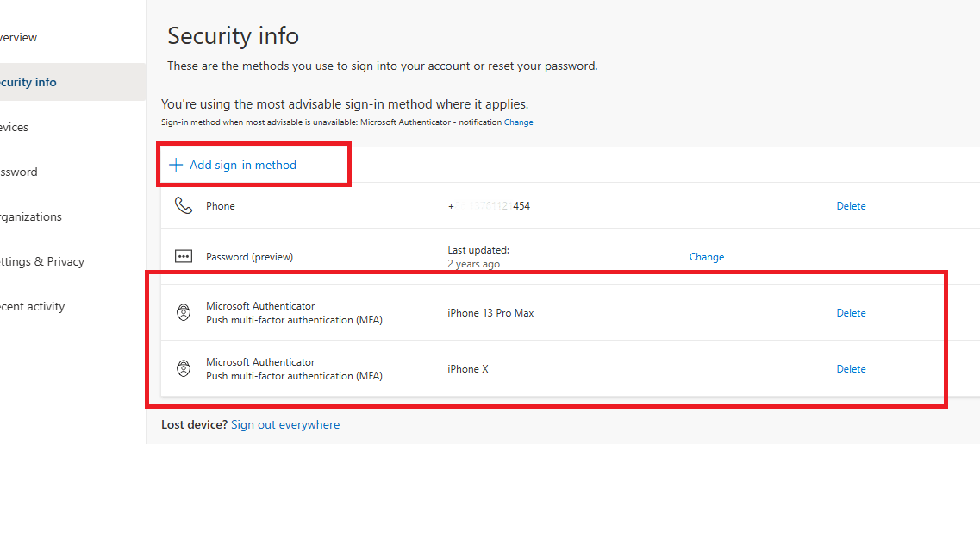The height and width of the screenshot is (533, 980).
Task: Click Microsoft Authenticator label in iPhone 13 Pro Max row
Action: [260, 306]
